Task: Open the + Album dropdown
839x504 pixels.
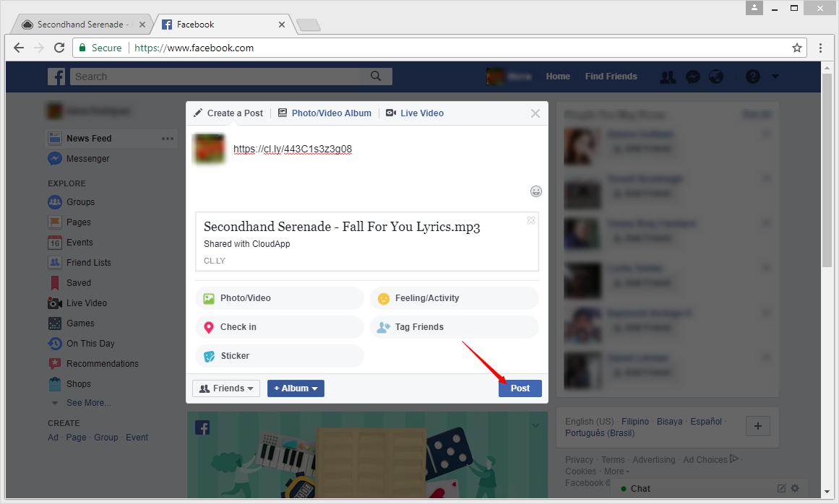Action: coord(296,388)
